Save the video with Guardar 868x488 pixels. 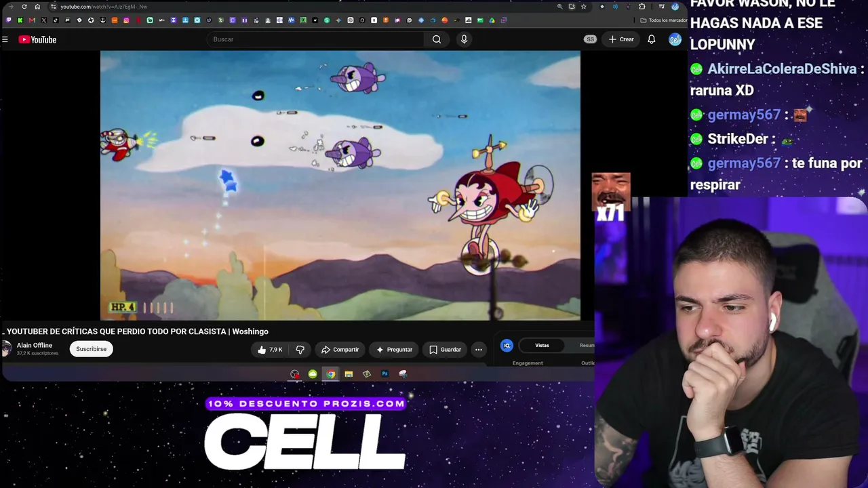(445, 350)
